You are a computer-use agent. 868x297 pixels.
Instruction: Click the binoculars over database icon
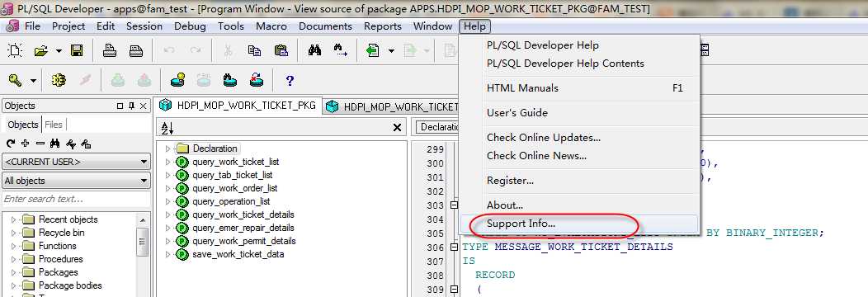pyautogui.click(x=229, y=80)
